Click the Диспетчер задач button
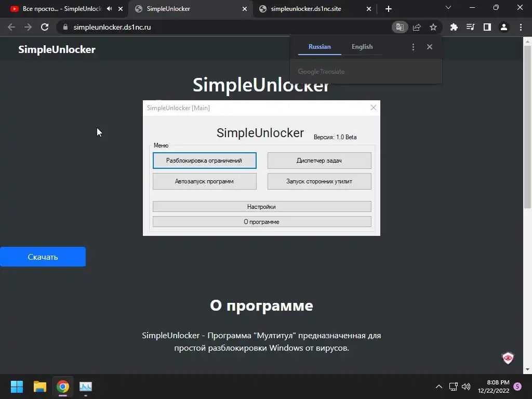532x399 pixels. [320, 161]
